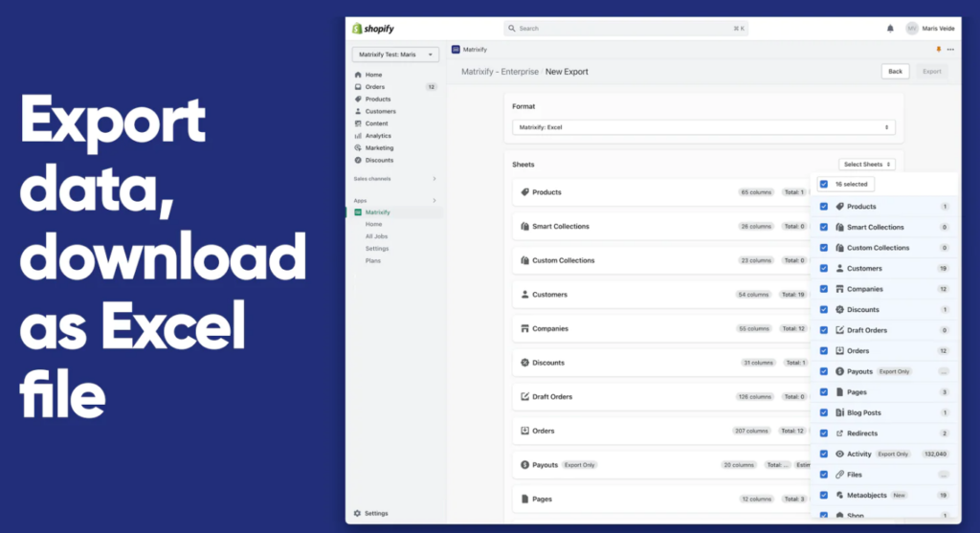The image size is (980, 533).
Task: Click the notification bell icon
Action: tap(890, 29)
